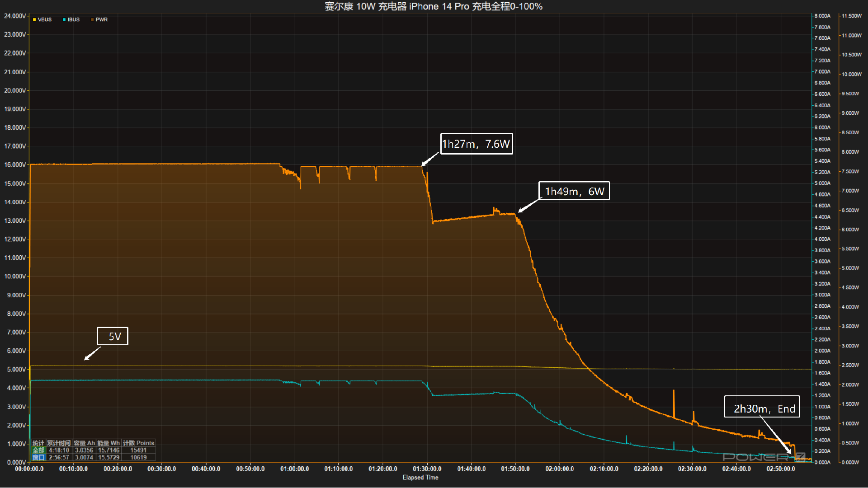
Task: Select the green 全部 row label
Action: pyautogui.click(x=38, y=450)
